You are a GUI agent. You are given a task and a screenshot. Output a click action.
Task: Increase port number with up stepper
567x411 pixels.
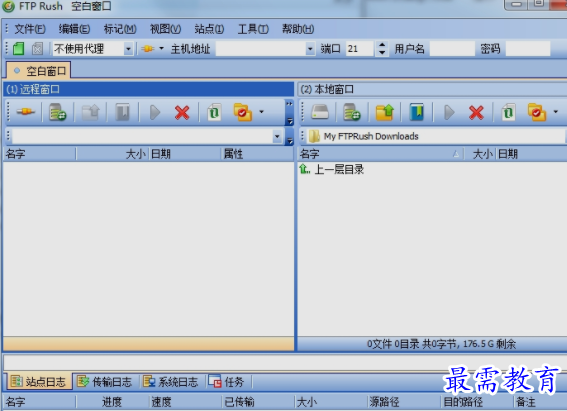pos(382,45)
